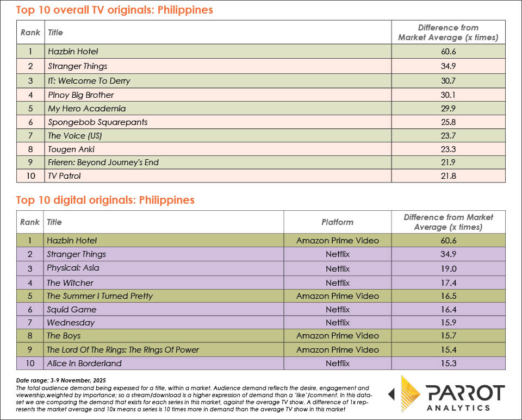Click IT: Welcome To Derry title
522x420 pixels.
coord(89,80)
